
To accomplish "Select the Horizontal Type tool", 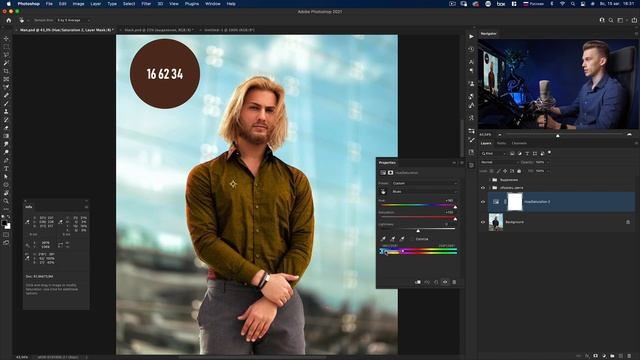I will [6, 169].
